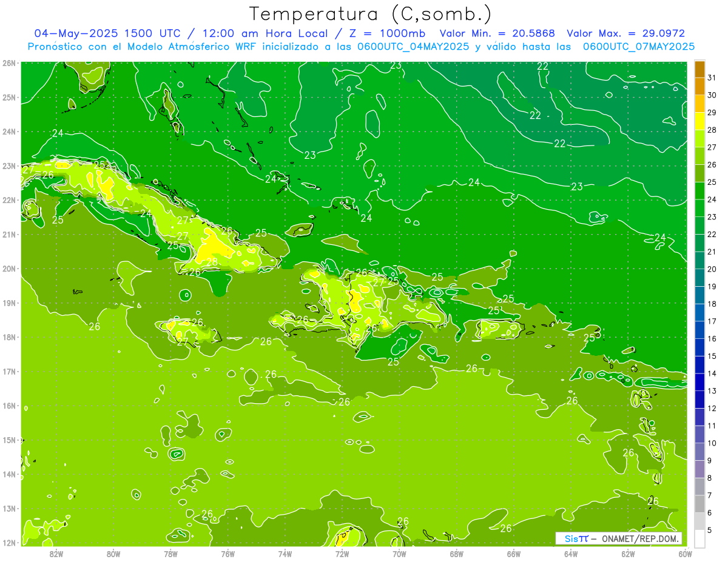Select the 16N latitude label

tap(8, 406)
